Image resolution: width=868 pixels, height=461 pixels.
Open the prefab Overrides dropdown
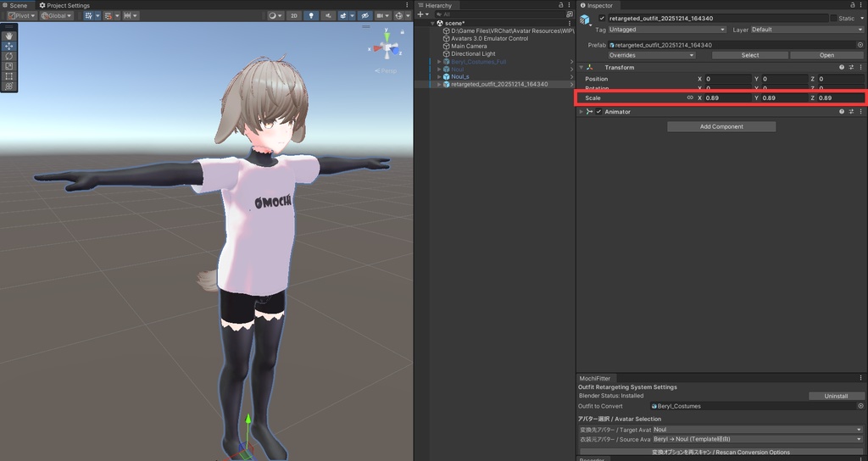tap(651, 55)
